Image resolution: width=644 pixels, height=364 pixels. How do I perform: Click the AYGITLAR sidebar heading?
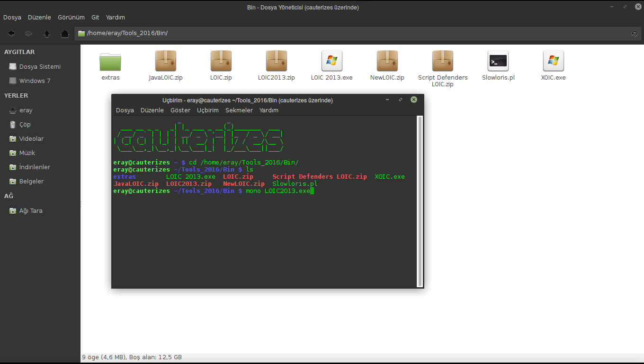coord(19,52)
